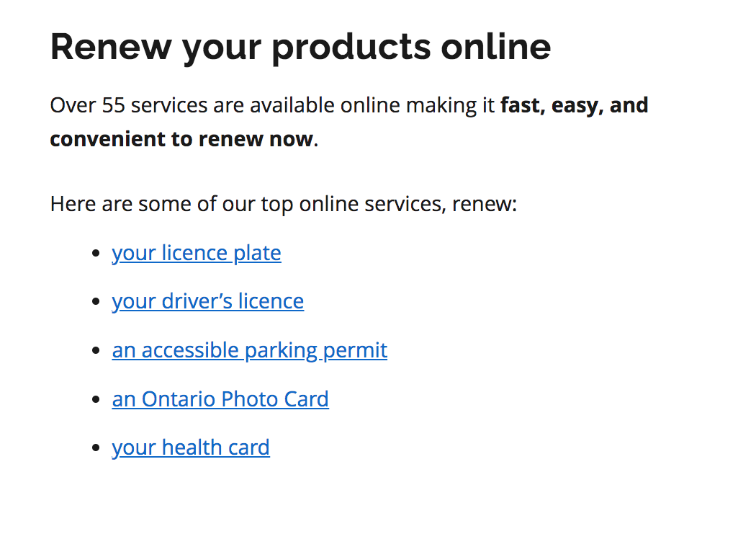Click the bold 'fast, easy, and' text
The image size is (756, 552).
pos(575,106)
